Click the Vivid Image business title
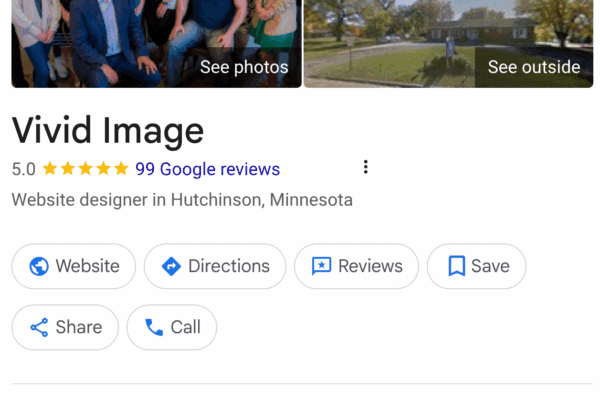This screenshot has height=400, width=600. 108,131
